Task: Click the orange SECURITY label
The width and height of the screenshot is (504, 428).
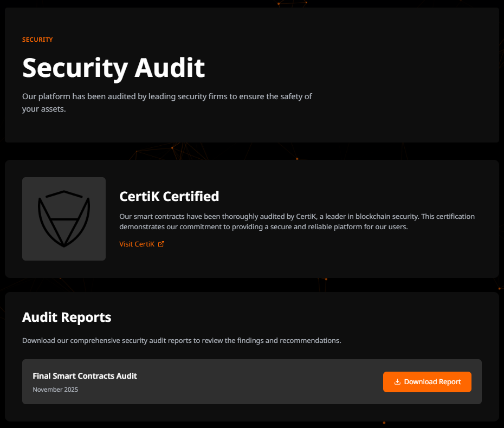Action: (x=37, y=40)
